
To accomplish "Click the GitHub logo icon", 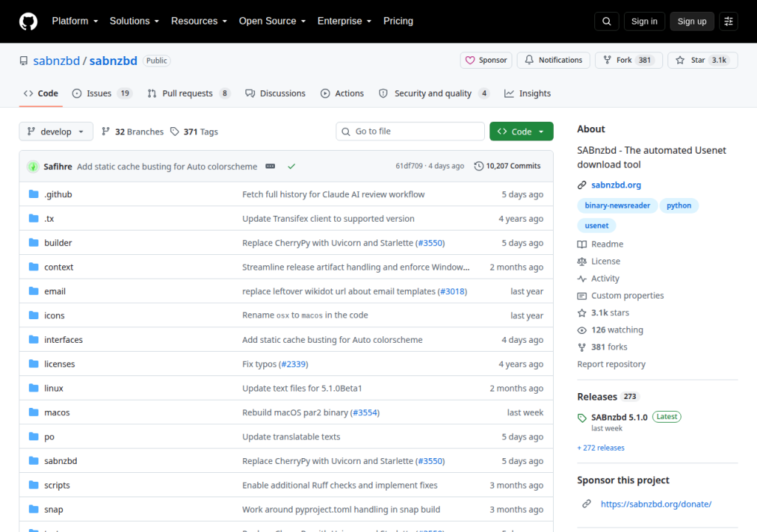I will point(28,21).
